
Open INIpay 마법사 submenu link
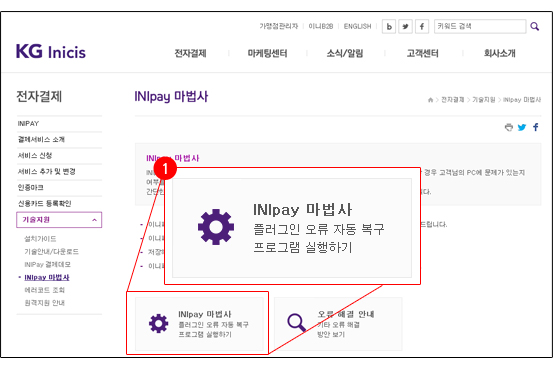point(47,277)
